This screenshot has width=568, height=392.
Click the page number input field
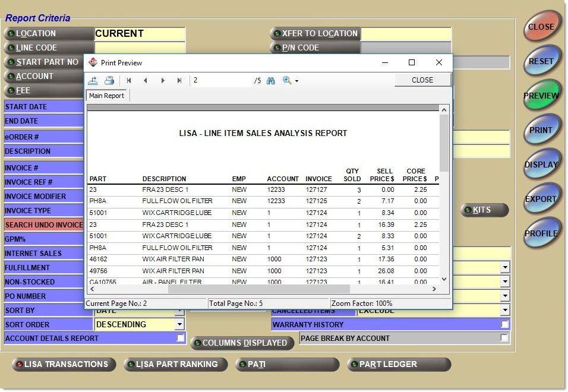pos(221,81)
